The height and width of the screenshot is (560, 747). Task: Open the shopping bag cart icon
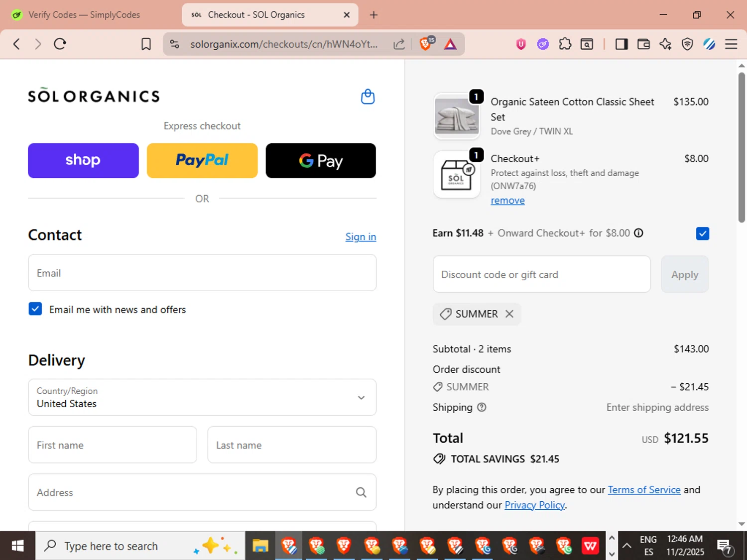coord(368,97)
